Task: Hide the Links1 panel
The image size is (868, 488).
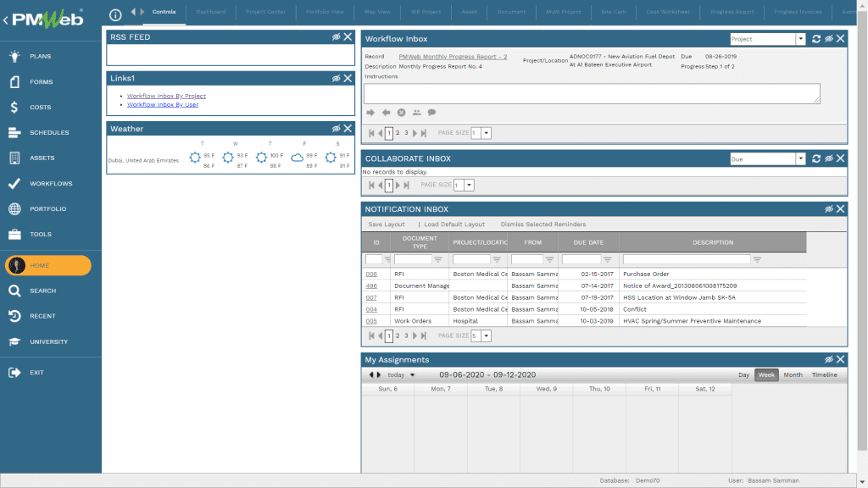Action: coord(336,79)
